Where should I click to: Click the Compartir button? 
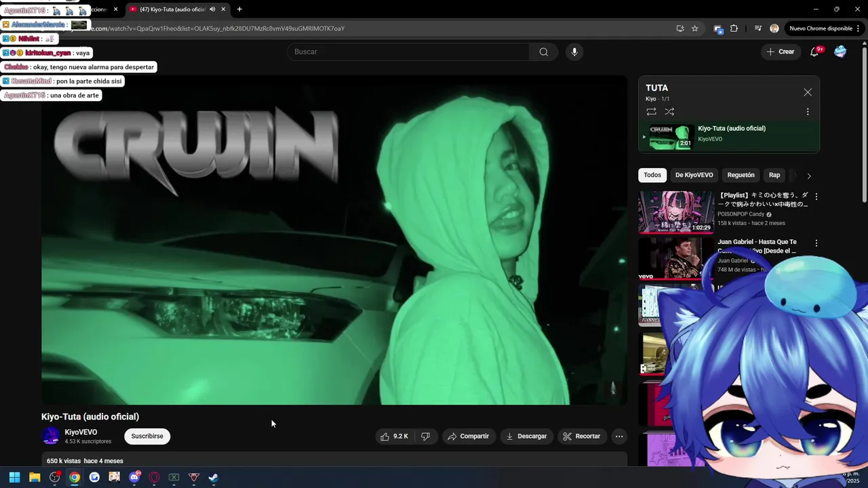pyautogui.click(x=468, y=436)
